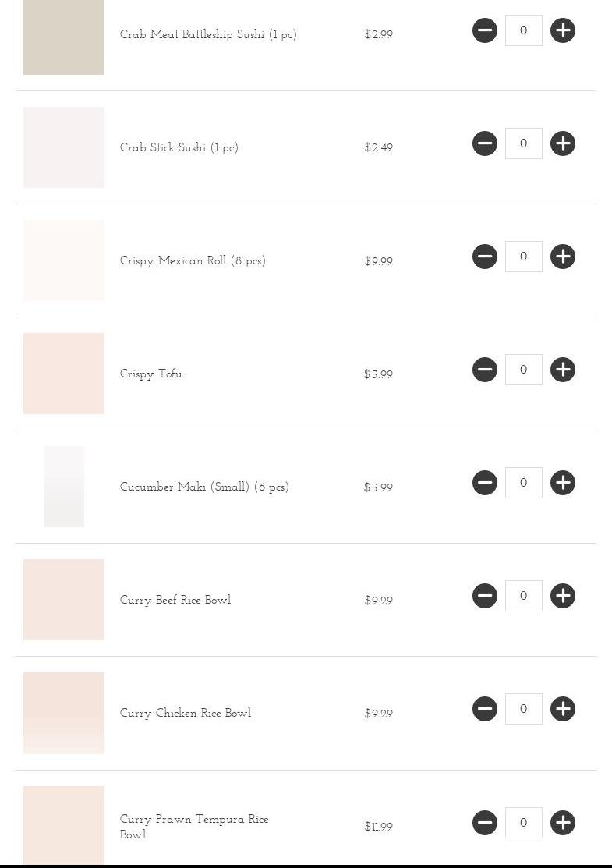This screenshot has width=612, height=868.
Task: Add one Crab Stick Sushi
Action: tap(563, 143)
